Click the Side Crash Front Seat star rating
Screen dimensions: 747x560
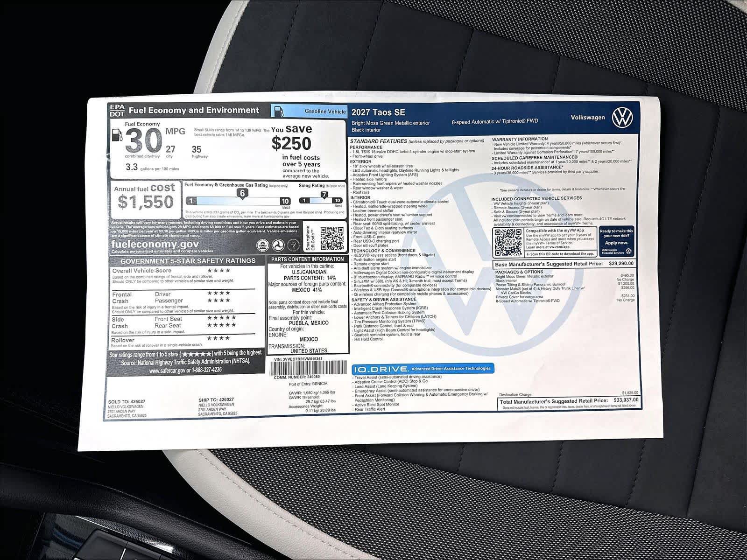(x=222, y=318)
